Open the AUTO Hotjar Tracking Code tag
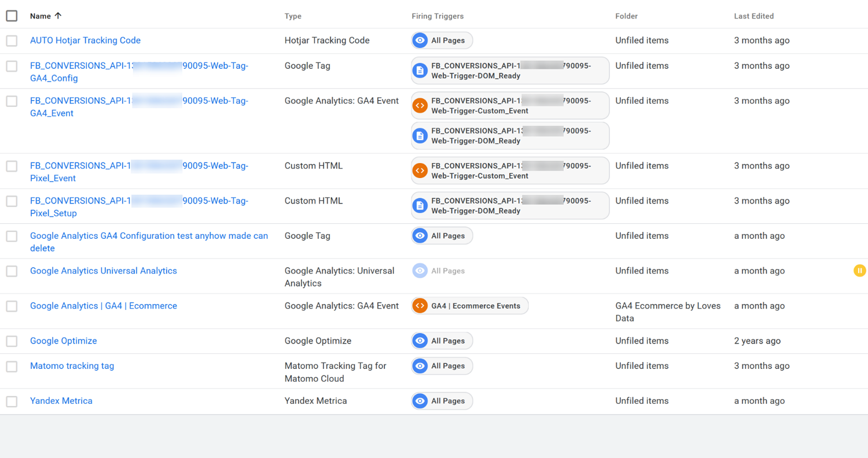Image resolution: width=868 pixels, height=458 pixels. (85, 40)
